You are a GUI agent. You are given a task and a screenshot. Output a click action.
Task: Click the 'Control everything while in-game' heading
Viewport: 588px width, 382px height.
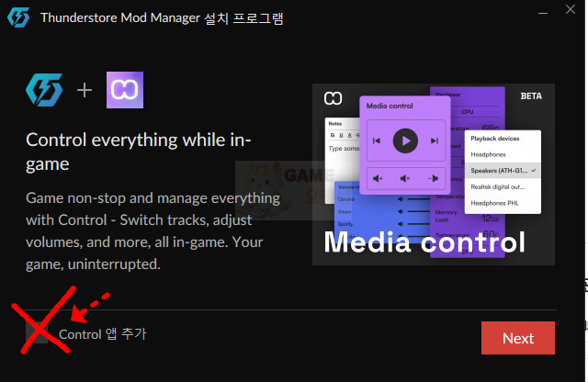139,152
